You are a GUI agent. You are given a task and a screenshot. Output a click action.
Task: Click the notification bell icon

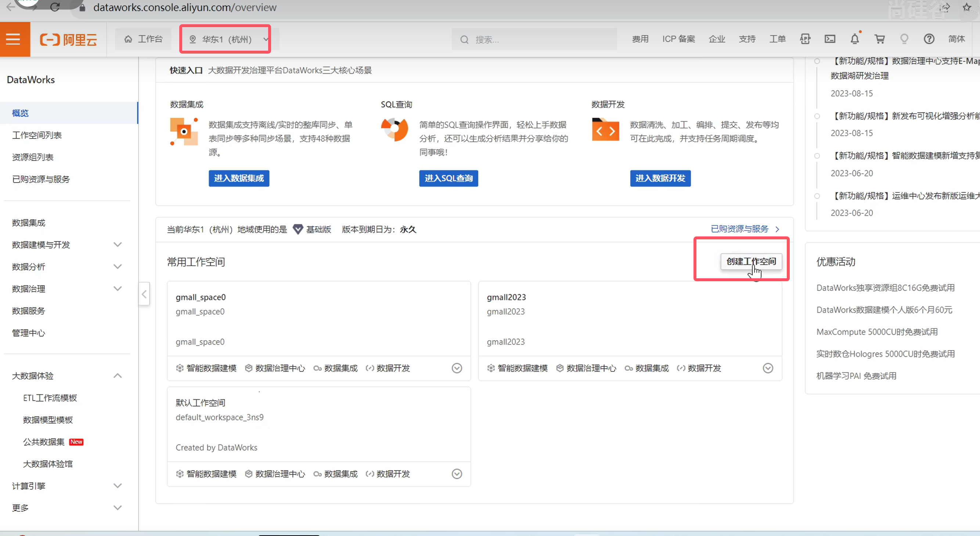(854, 39)
